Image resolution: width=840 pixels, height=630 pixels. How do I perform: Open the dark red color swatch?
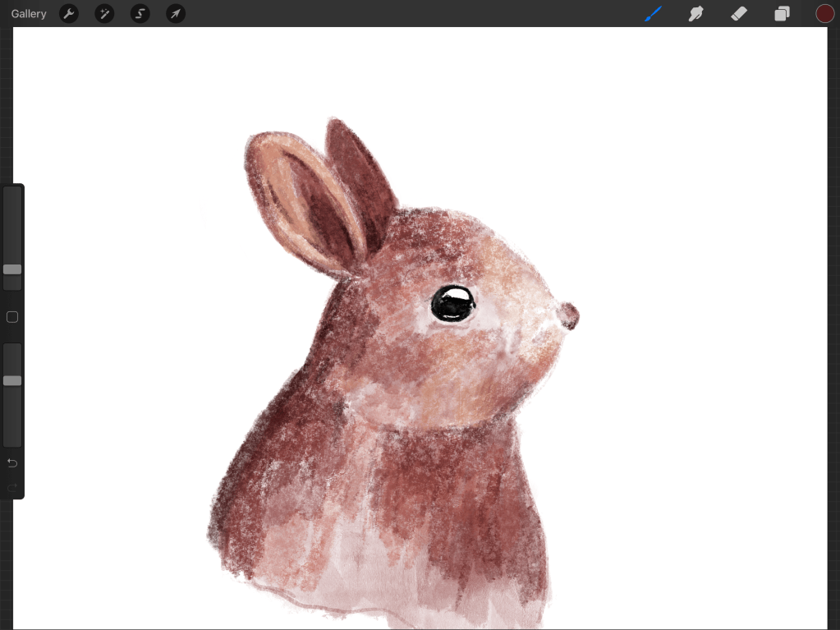824,14
